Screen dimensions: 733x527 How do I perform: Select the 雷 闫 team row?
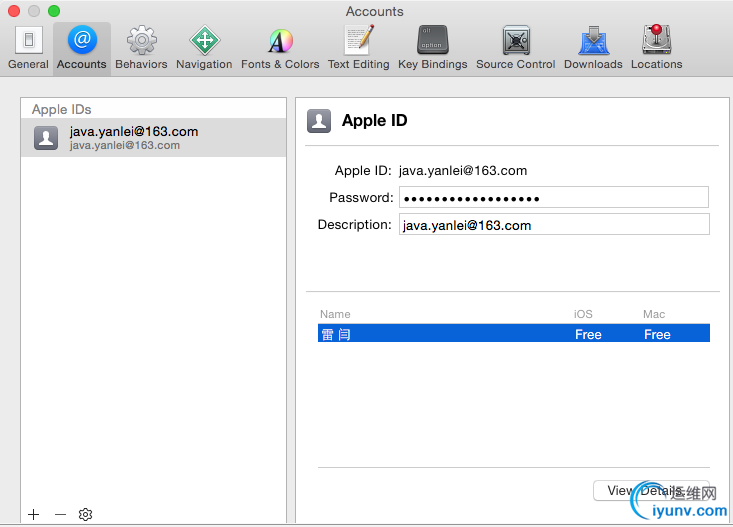click(x=514, y=333)
